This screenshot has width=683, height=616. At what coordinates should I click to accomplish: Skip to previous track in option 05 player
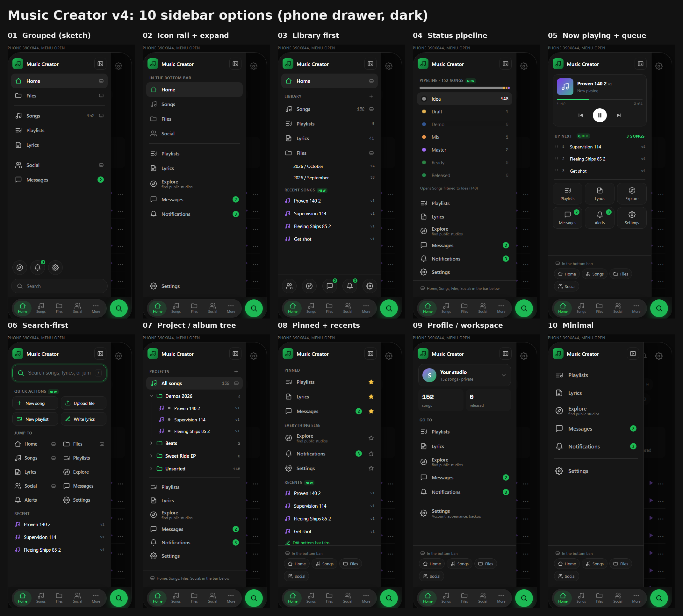coord(581,115)
